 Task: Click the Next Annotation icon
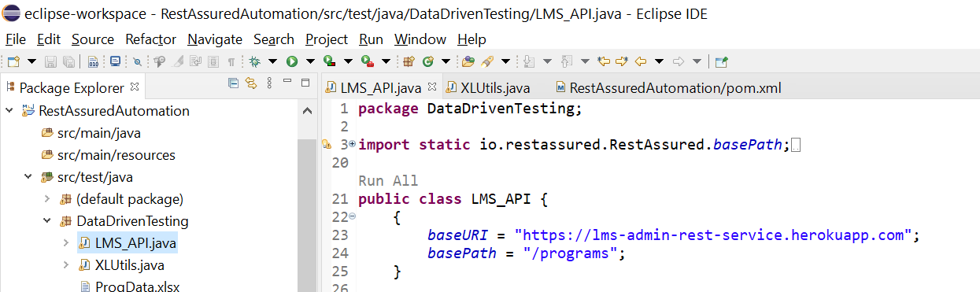tap(529, 61)
